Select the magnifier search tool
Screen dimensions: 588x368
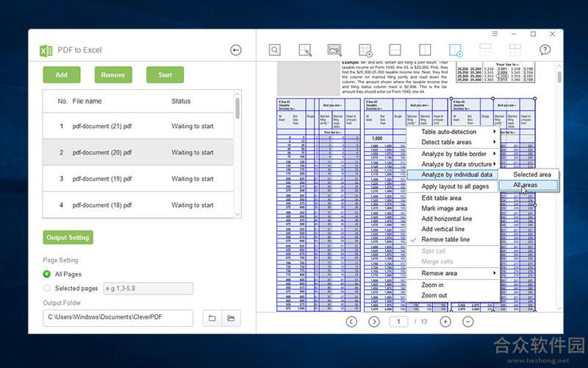click(274, 49)
